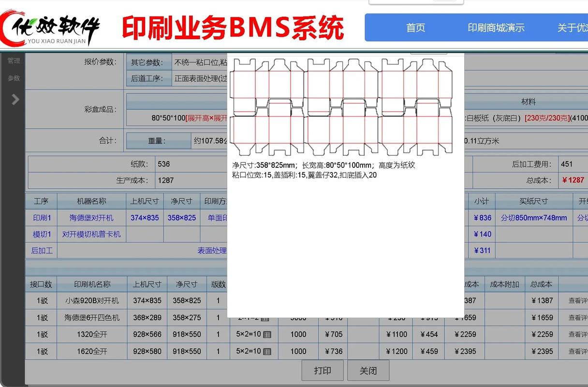Open layout grid icon in 1620全开 row

click(266, 351)
